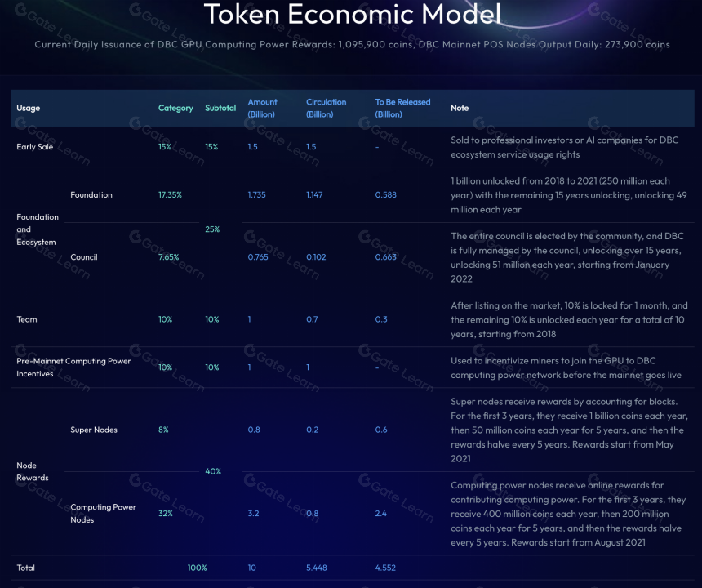This screenshot has height=588, width=702.
Task: Click the Usage column header
Action: (x=29, y=108)
